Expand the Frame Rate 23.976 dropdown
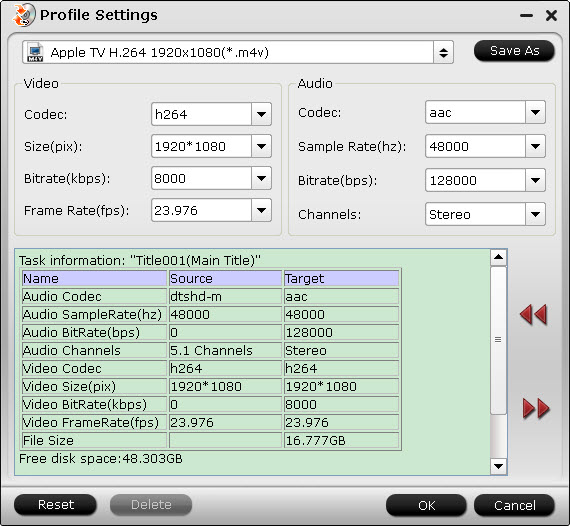The image size is (570, 526). pos(261,210)
